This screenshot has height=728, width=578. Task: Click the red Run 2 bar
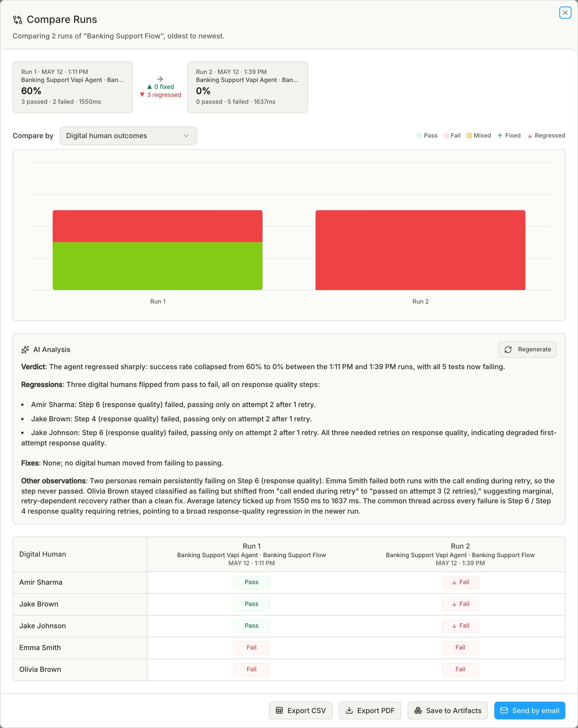(x=420, y=250)
